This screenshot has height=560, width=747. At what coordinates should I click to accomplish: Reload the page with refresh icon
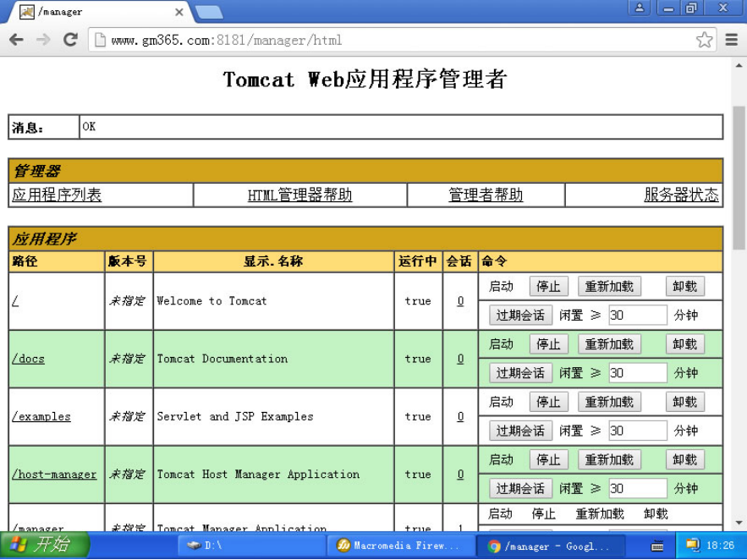click(x=70, y=40)
